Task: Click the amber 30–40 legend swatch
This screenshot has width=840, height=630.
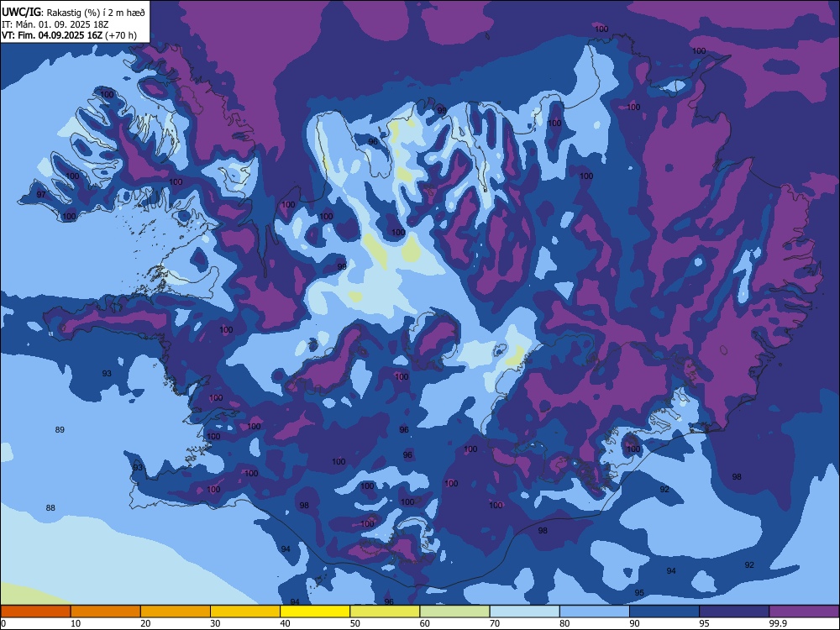Action: point(245,612)
